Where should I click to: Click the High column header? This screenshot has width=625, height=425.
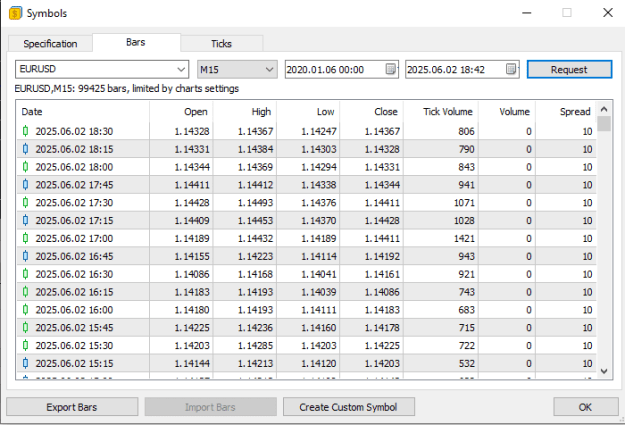tap(245, 112)
